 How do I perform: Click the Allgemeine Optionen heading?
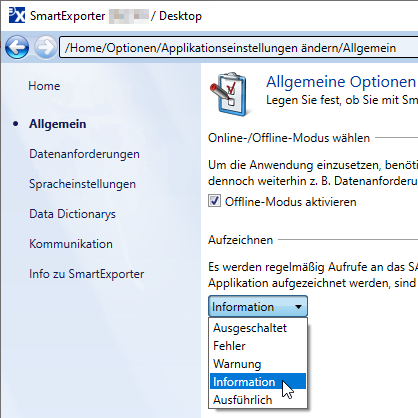[341, 82]
